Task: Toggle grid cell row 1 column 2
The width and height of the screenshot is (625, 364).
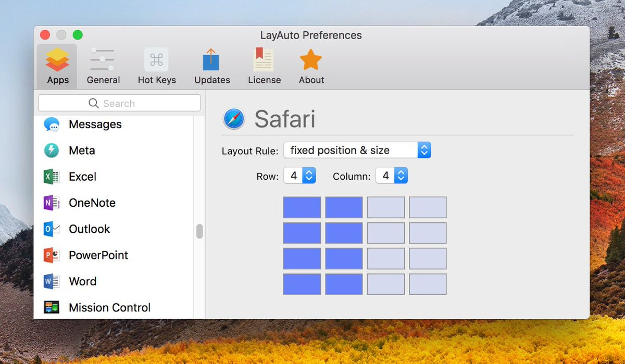Action: 344,207
